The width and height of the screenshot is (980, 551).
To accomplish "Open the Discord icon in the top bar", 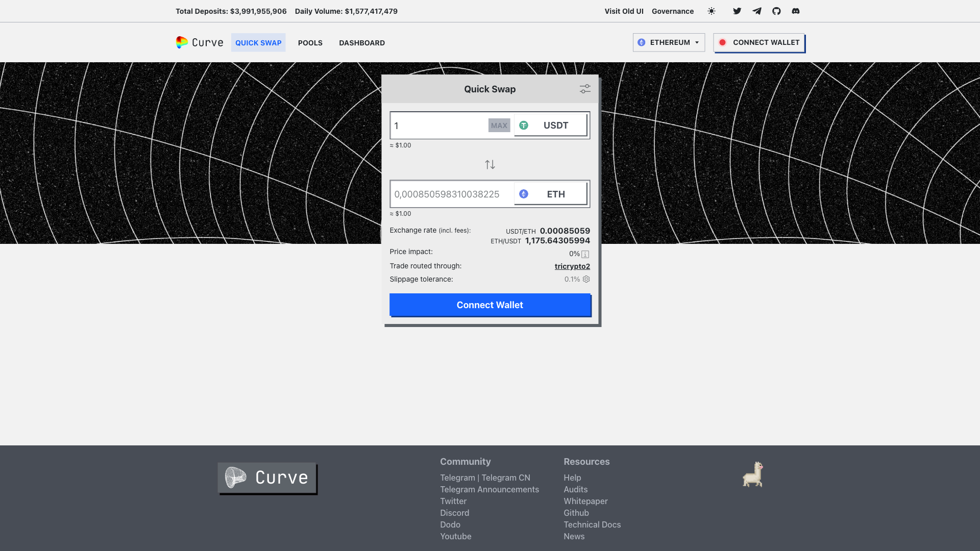I will tap(796, 11).
